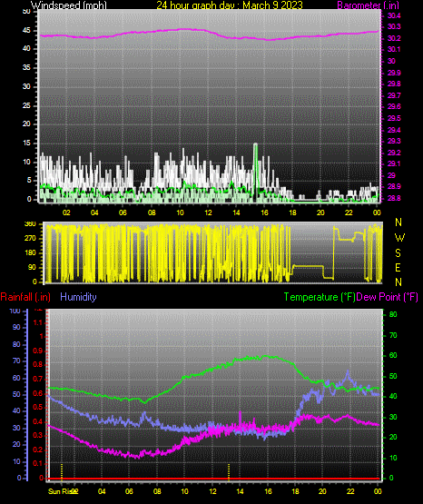
Task: Click the 45 windspeed axis value
Action: [26, 30]
